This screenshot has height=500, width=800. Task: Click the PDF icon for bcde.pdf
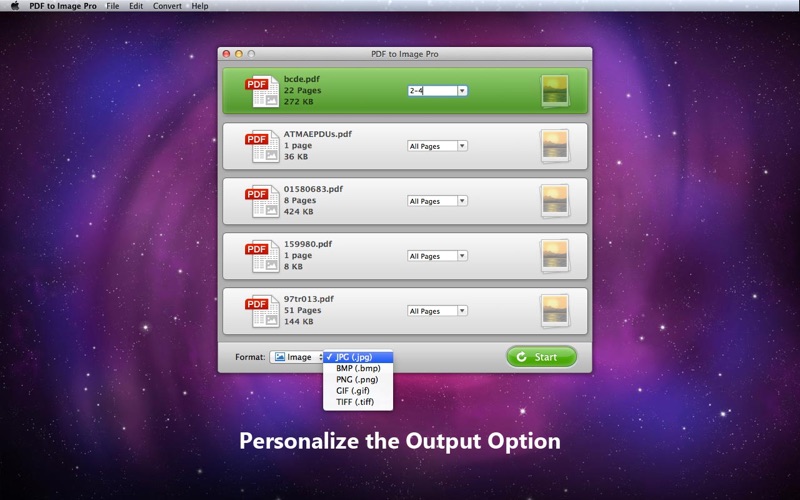click(262, 91)
